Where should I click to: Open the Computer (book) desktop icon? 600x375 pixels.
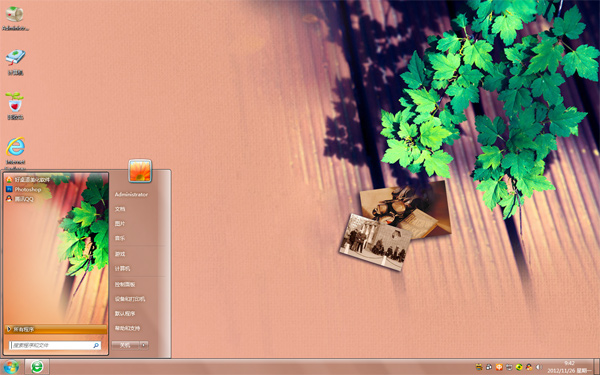coord(15,62)
